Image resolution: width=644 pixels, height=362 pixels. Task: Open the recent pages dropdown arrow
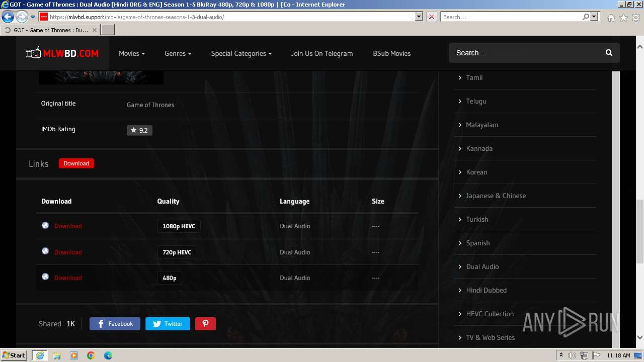[x=33, y=17]
